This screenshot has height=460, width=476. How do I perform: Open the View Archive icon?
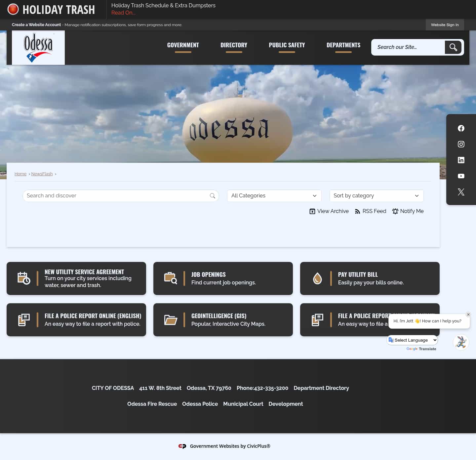[312, 211]
